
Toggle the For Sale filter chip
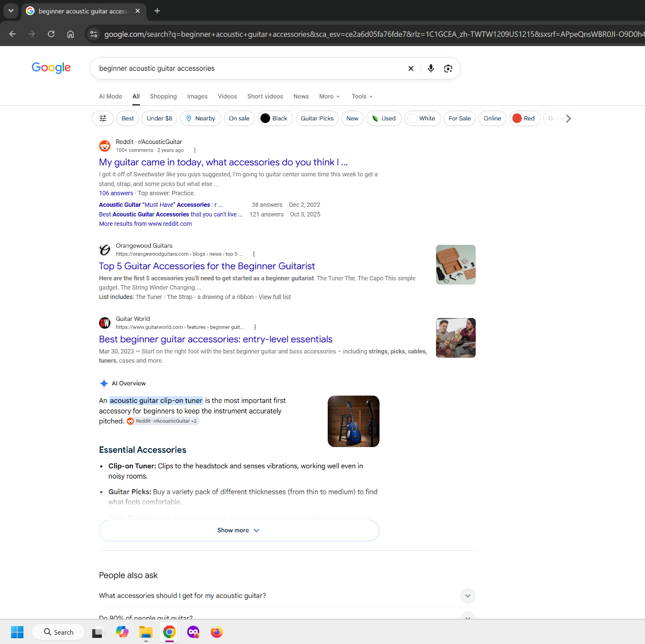460,119
